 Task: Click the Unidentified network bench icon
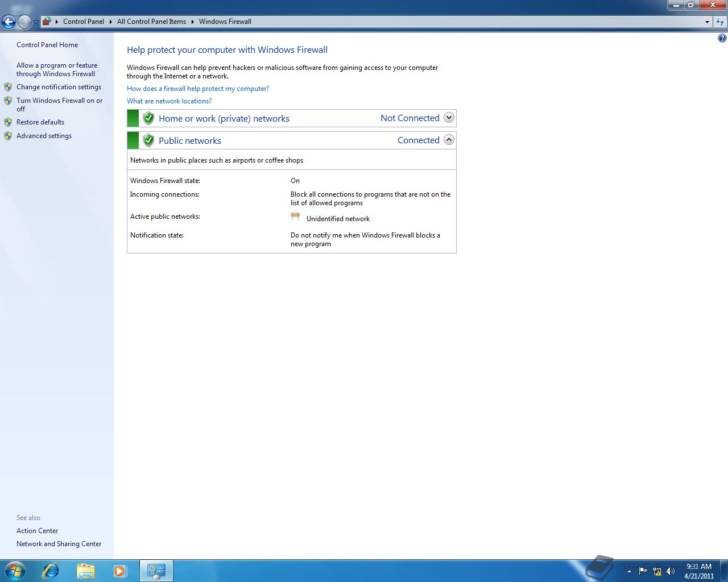click(295, 217)
